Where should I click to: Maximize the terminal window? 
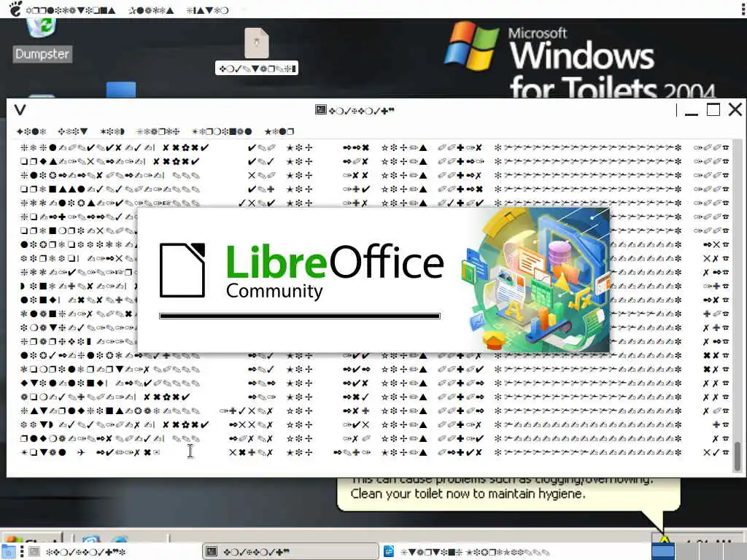(x=713, y=110)
